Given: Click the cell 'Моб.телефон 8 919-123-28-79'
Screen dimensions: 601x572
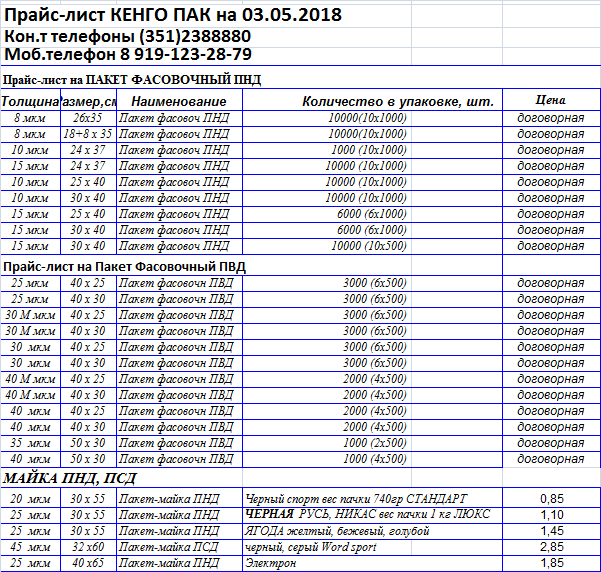Looking at the screenshot, I should pos(128,54).
